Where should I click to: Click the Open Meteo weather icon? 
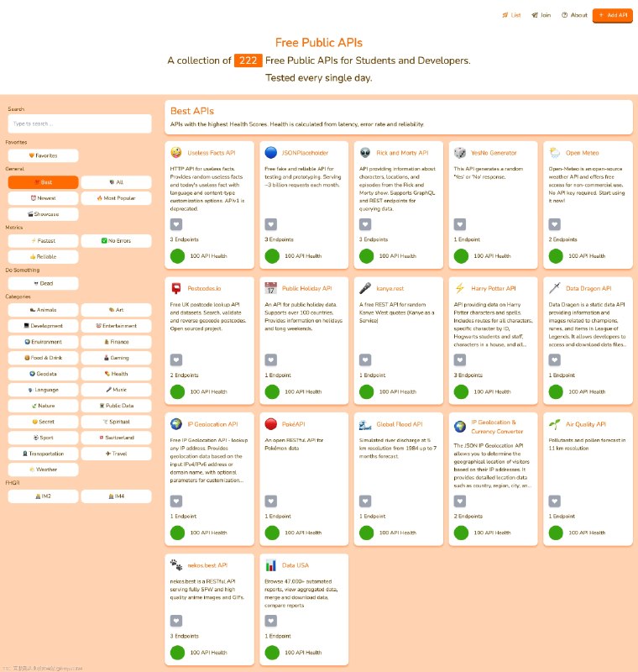point(555,153)
